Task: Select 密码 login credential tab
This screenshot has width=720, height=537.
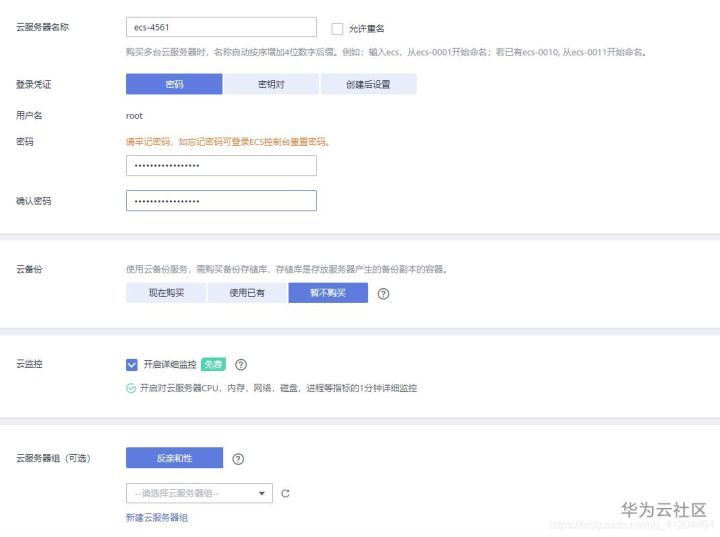Action: [x=174, y=84]
